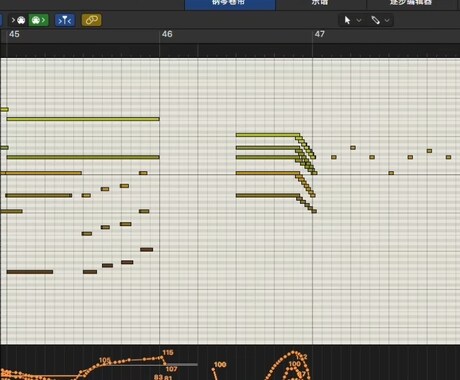Image resolution: width=460 pixels, height=380 pixels.
Task: Click the automation value label 115
Action: point(168,353)
